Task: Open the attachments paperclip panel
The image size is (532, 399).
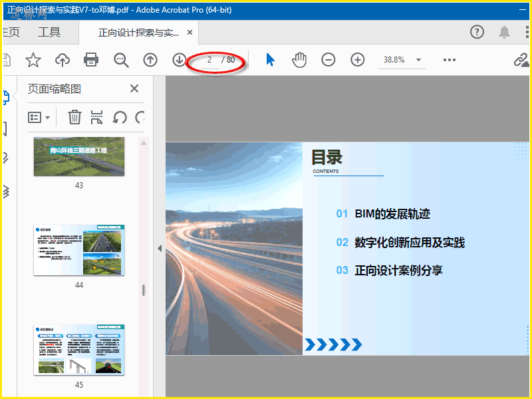Action: pyautogui.click(x=5, y=158)
